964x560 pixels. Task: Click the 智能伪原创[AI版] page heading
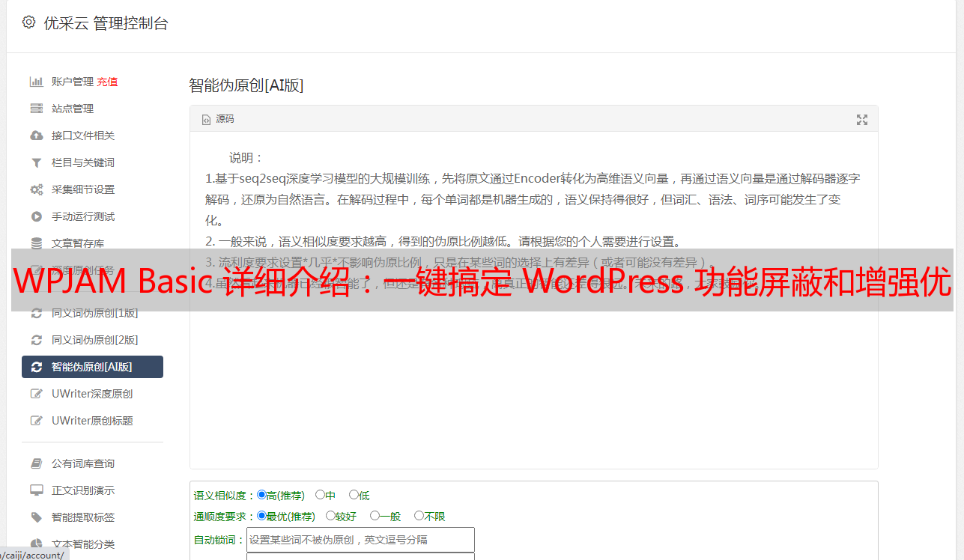(x=246, y=85)
